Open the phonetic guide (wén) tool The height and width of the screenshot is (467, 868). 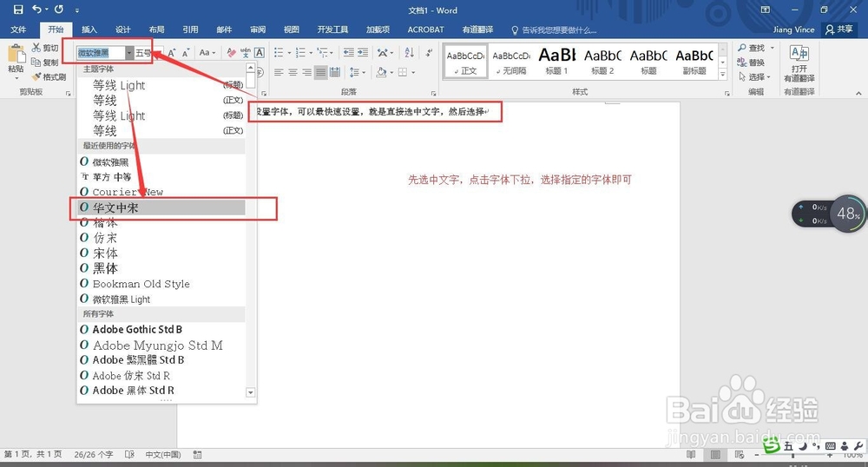(x=246, y=53)
